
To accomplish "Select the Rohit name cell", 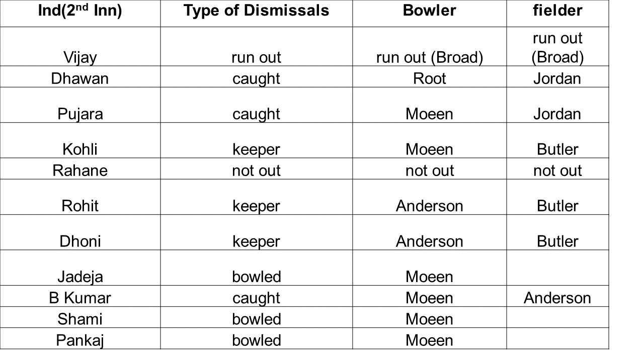I will pyautogui.click(x=80, y=206).
